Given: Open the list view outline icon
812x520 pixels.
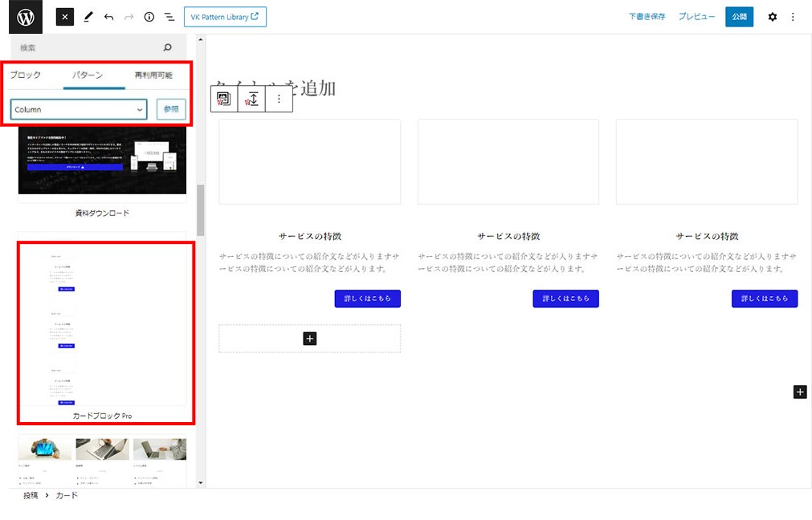Looking at the screenshot, I should pos(169,17).
